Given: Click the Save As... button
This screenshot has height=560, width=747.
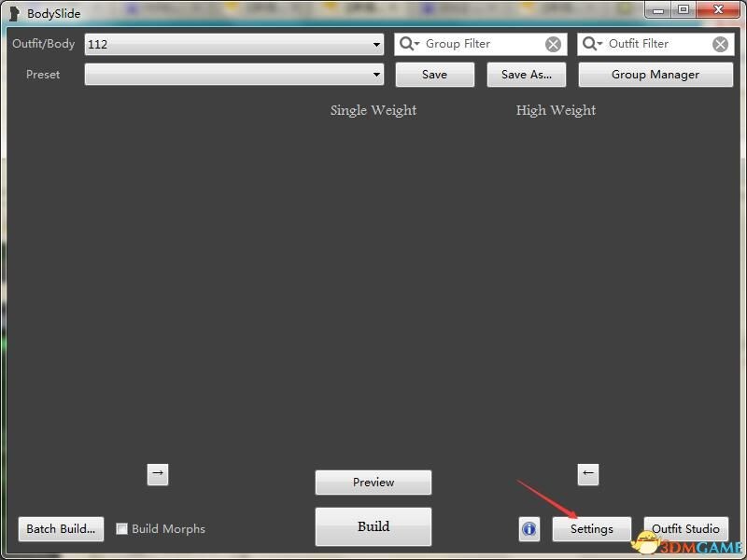Looking at the screenshot, I should (x=527, y=75).
